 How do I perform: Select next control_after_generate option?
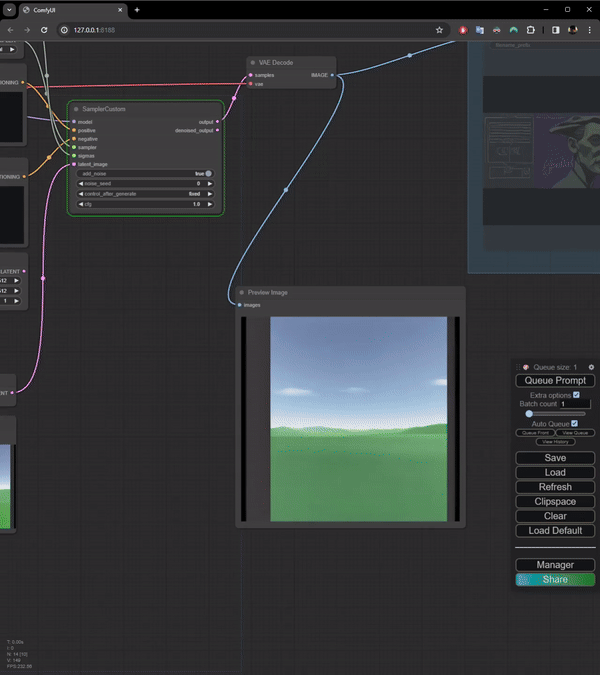(x=210, y=194)
